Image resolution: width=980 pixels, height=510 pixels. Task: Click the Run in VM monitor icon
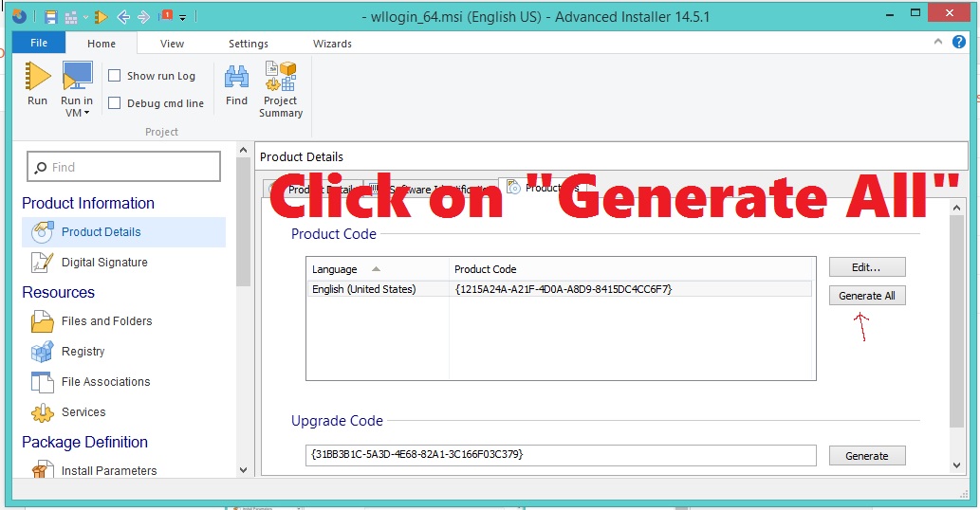[x=78, y=76]
